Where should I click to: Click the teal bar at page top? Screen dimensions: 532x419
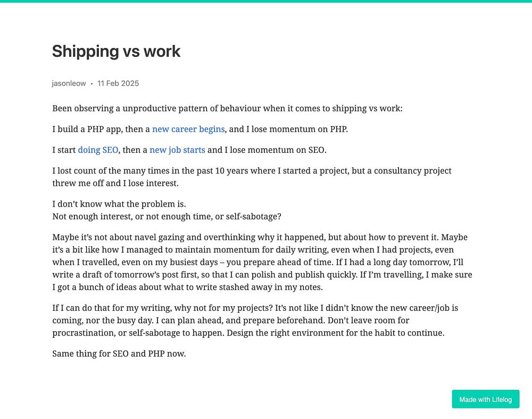pos(266,1)
